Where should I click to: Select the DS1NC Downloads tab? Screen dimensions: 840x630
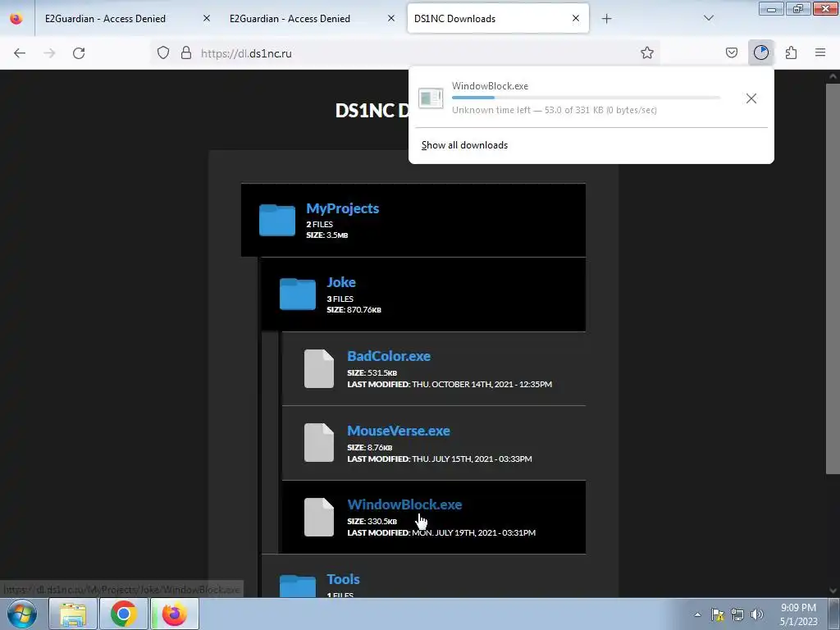(498, 19)
